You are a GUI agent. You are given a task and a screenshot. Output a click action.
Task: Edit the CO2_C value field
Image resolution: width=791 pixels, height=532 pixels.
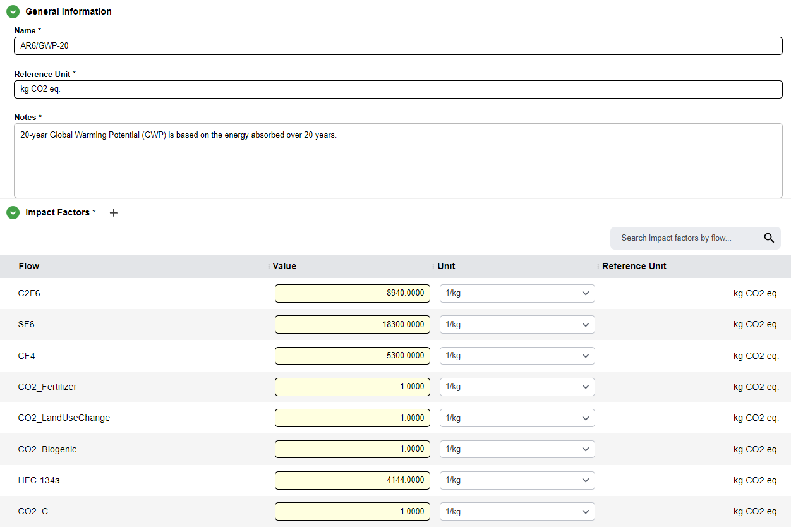(x=353, y=511)
